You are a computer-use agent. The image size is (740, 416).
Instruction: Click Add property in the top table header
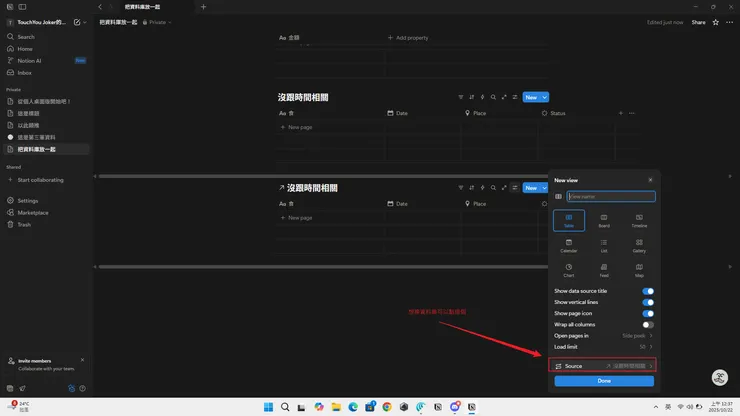click(408, 38)
